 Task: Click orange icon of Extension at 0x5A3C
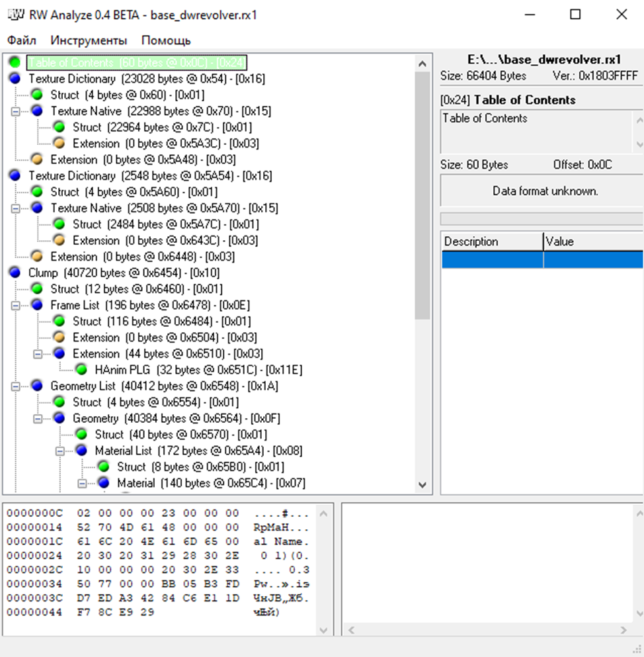pos(60,144)
